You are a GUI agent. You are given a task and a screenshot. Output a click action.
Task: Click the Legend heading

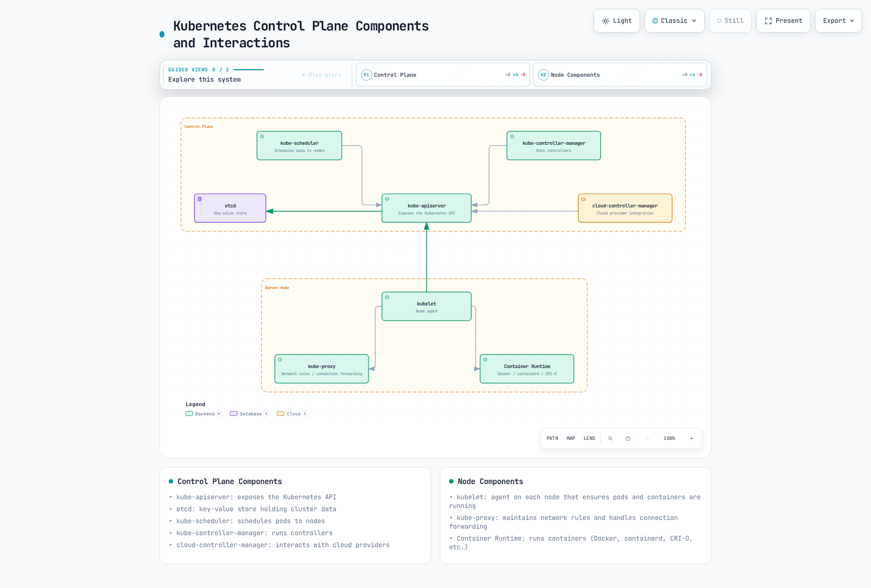(x=195, y=405)
